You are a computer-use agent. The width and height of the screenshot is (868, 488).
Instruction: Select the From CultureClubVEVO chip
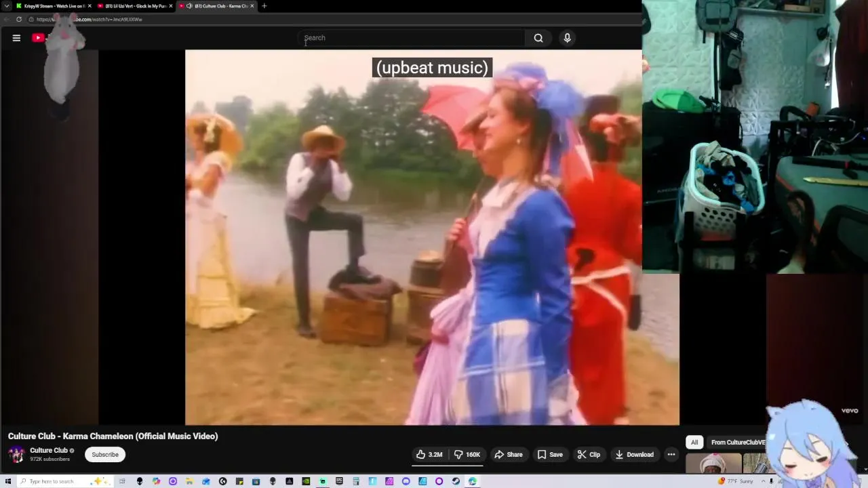pos(738,442)
